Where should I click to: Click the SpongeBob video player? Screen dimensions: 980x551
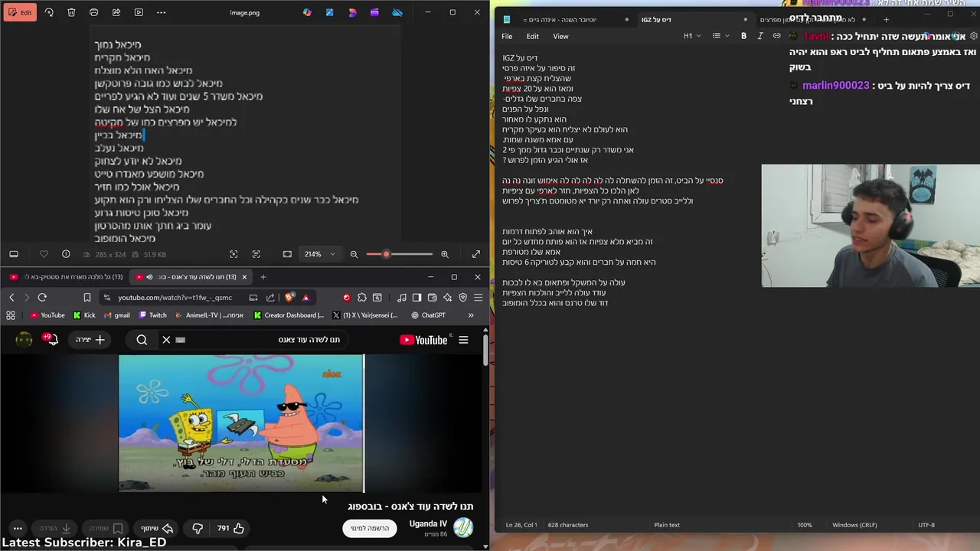(241, 423)
